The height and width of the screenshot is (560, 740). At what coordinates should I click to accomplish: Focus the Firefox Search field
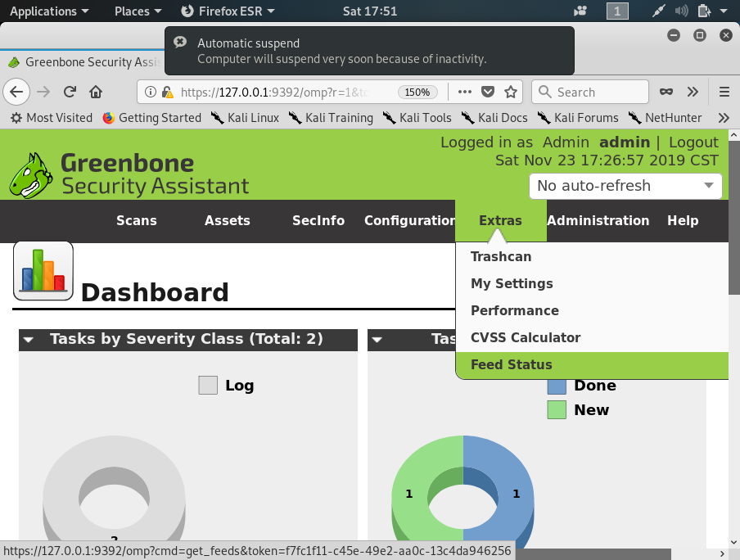(x=590, y=92)
